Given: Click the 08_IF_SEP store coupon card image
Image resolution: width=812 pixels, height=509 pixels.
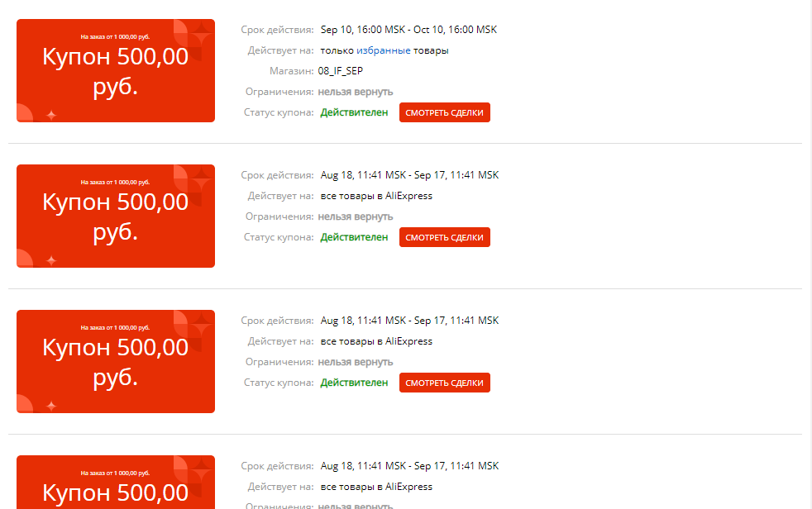Looking at the screenshot, I should (116, 70).
